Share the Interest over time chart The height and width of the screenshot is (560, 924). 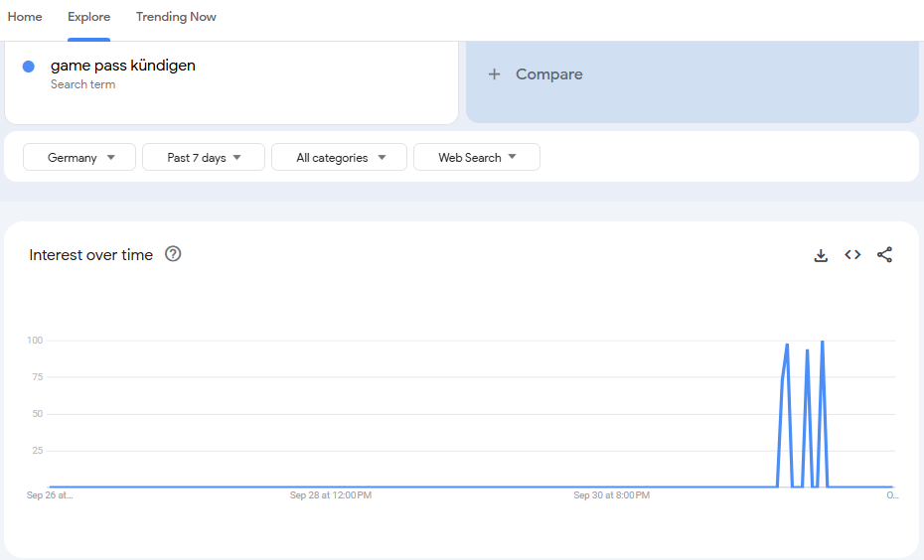(884, 255)
